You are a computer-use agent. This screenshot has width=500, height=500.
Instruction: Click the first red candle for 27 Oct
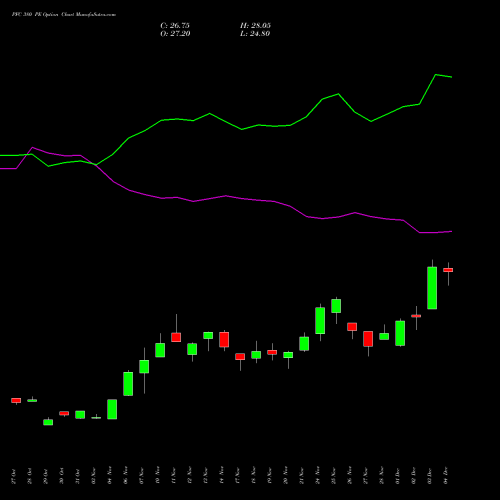tap(16, 400)
